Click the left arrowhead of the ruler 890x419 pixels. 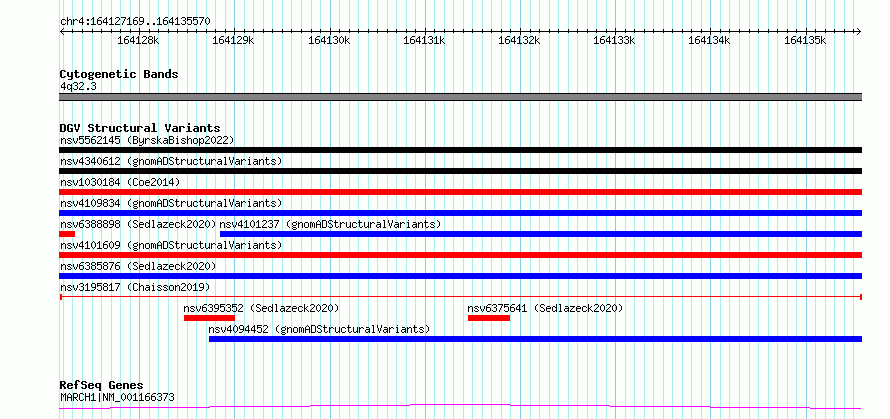pyautogui.click(x=62, y=31)
